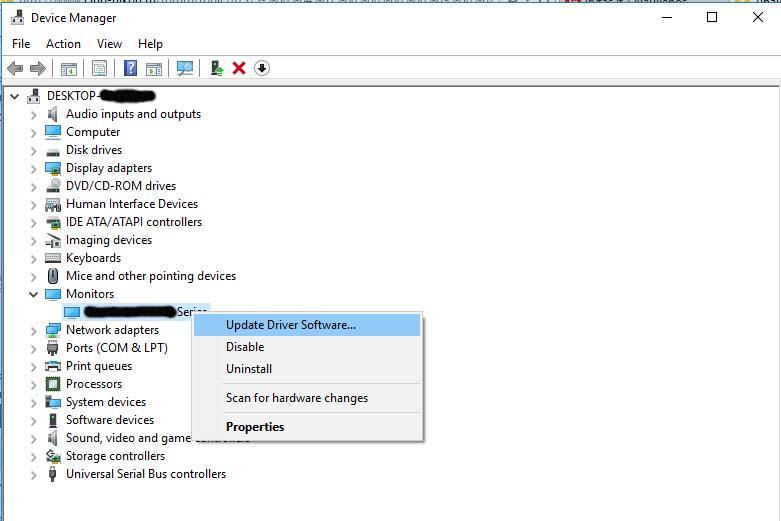Select the IDE ATA/ATAPI controllers item
The image size is (781, 521).
point(133,222)
